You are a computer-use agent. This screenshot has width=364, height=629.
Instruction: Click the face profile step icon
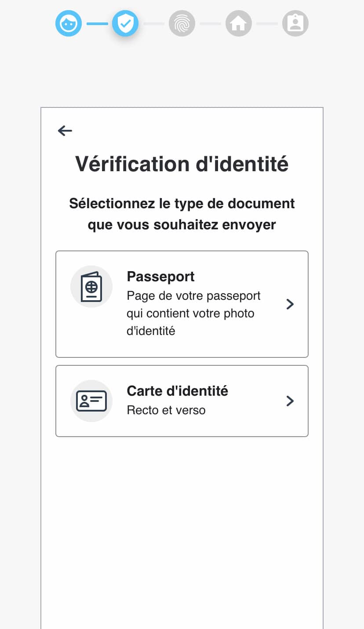point(69,23)
